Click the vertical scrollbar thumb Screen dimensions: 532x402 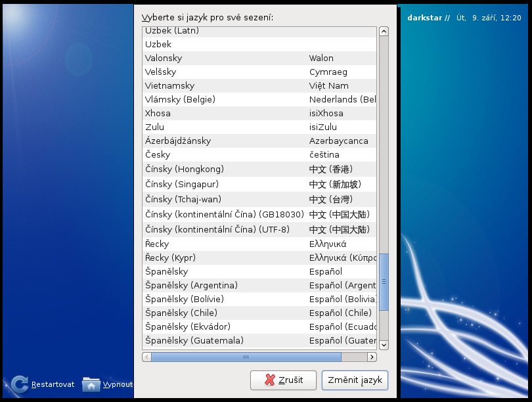pyautogui.click(x=384, y=282)
